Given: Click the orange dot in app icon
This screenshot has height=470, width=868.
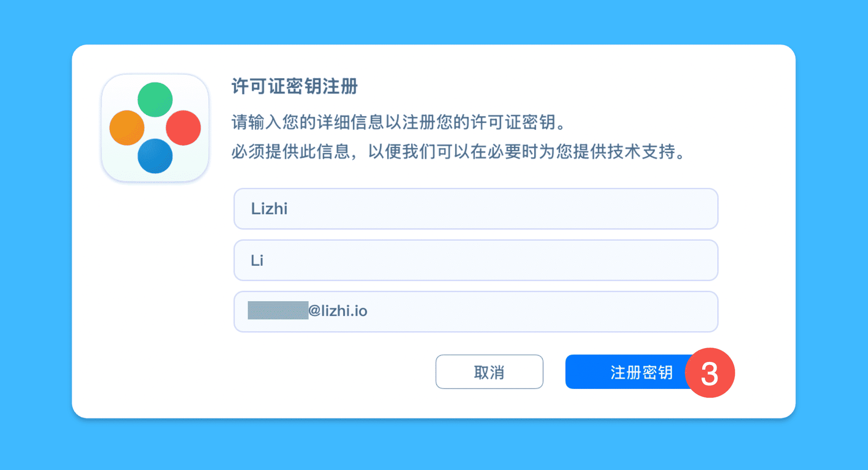Looking at the screenshot, I should (127, 128).
